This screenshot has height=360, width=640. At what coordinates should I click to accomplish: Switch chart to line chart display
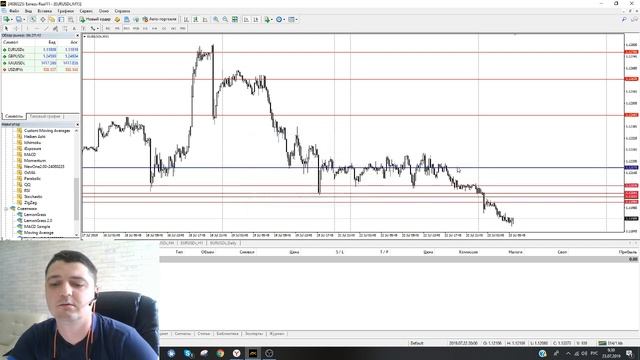(205, 19)
